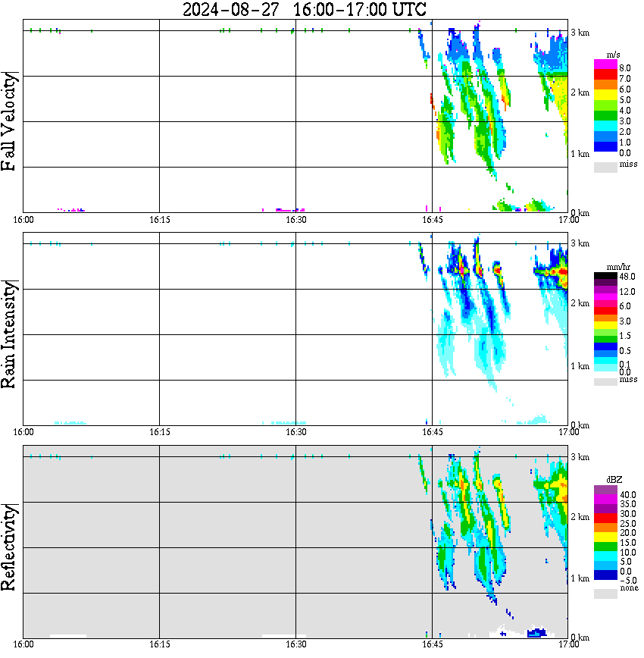This screenshot has width=644, height=658.
Task: Pick the yellow 15.0 dBZ legend swatch
Action: click(605, 537)
